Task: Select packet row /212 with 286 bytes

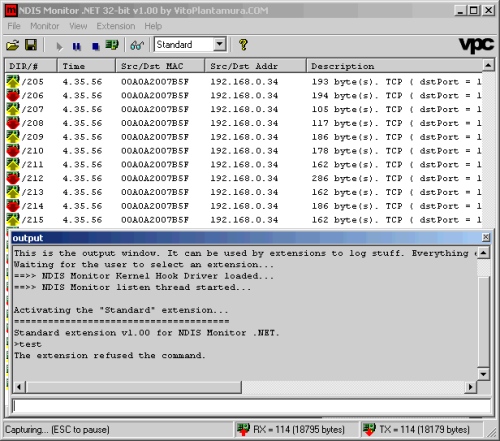Action: click(244, 178)
